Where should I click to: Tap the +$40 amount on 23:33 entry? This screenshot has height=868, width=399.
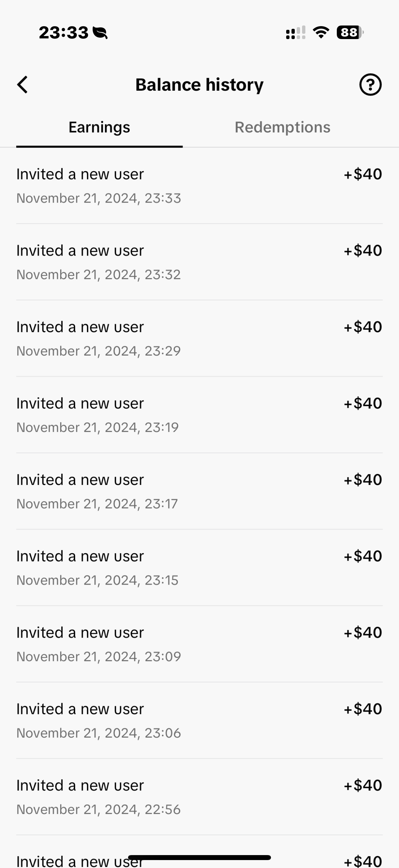363,174
